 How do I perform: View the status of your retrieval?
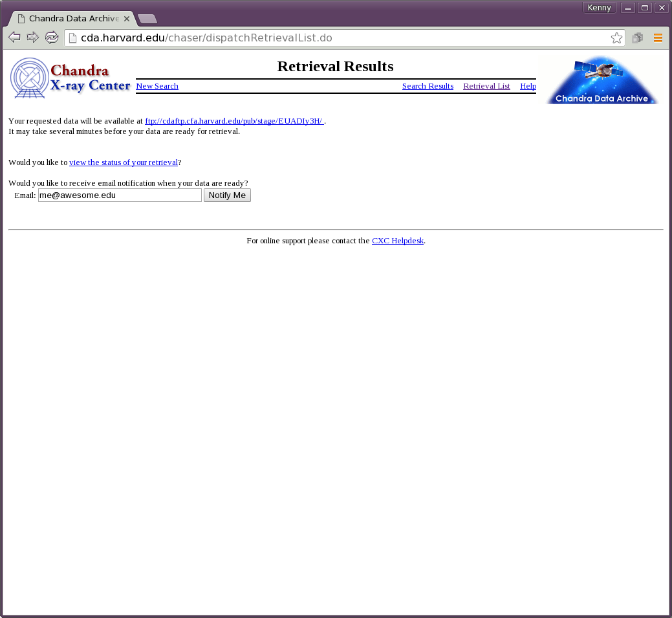(x=124, y=162)
